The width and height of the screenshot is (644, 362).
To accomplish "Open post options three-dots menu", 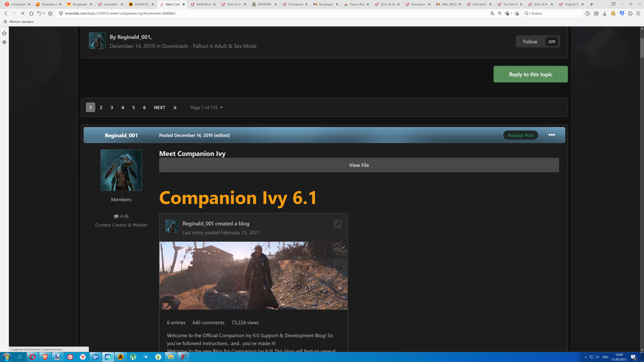I will pos(551,135).
